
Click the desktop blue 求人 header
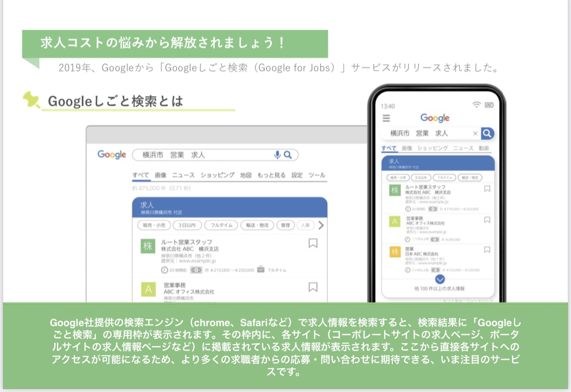(229, 207)
